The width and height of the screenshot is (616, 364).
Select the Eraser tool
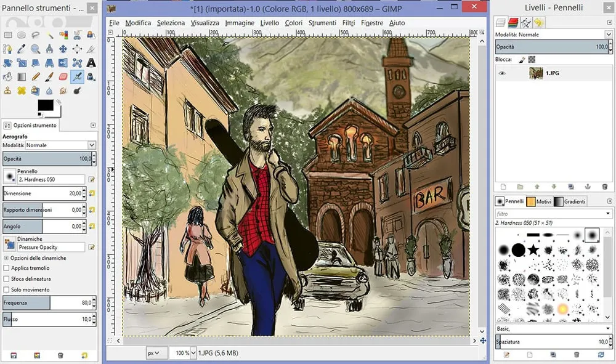62,76
